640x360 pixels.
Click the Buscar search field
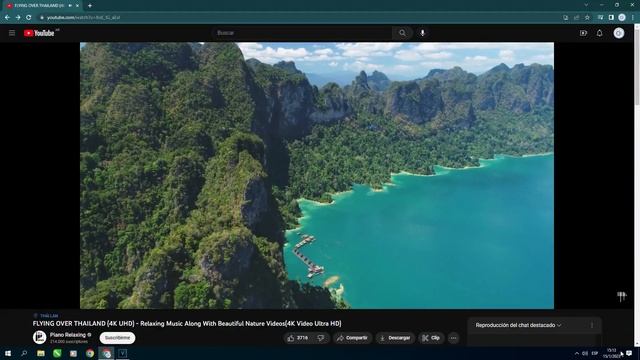coord(302,33)
